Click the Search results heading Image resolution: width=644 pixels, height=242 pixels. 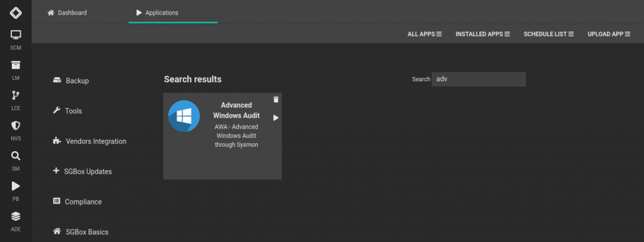tap(192, 79)
